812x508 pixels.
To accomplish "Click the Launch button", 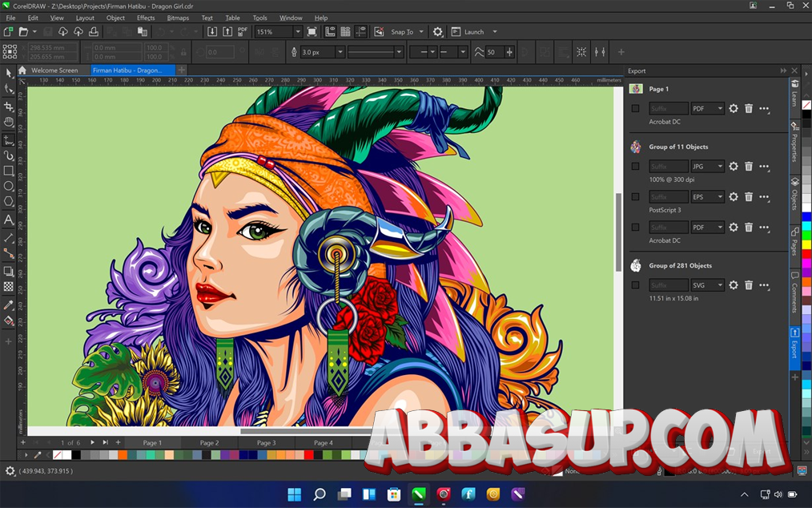I will [x=474, y=32].
